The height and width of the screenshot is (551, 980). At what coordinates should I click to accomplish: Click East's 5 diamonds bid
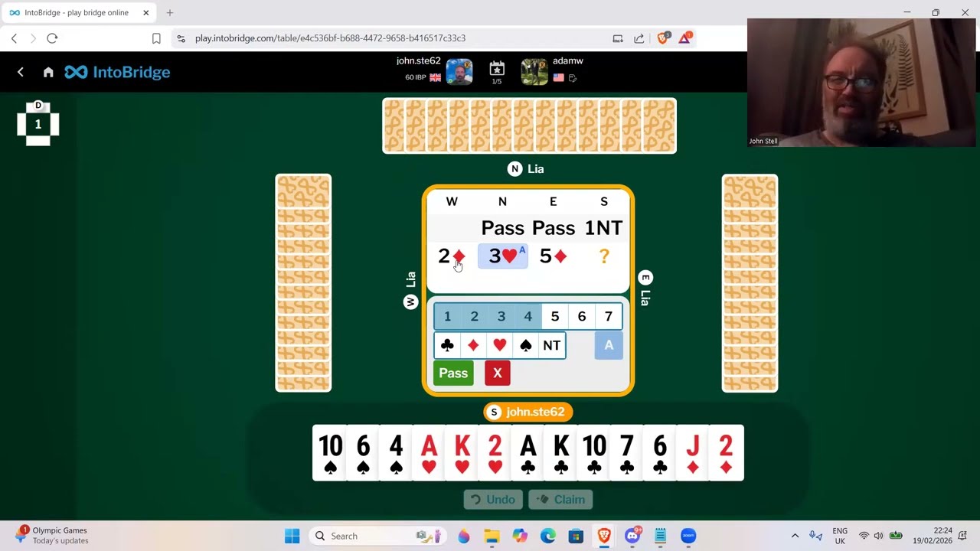553,256
